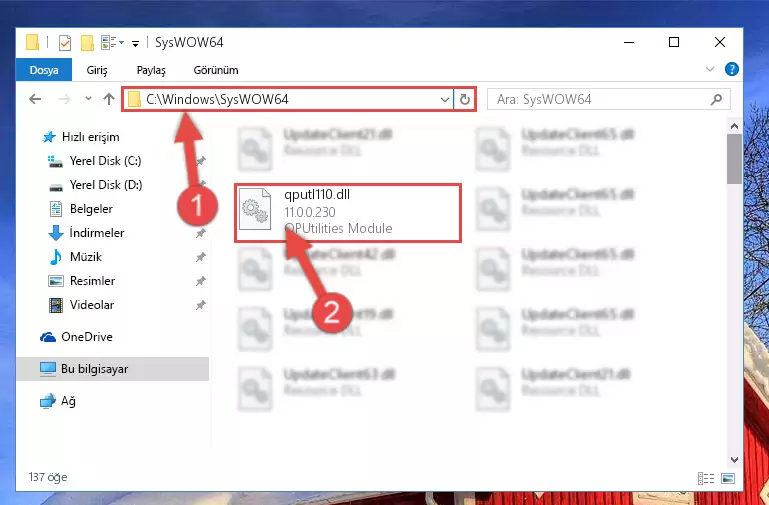
Task: Switch to the Giriş ribbon tab
Action: pos(97,70)
